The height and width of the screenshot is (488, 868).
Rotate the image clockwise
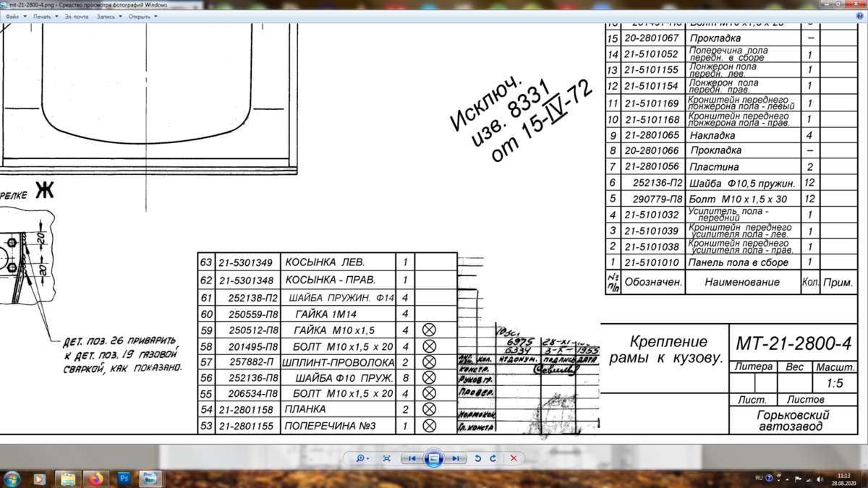click(493, 458)
